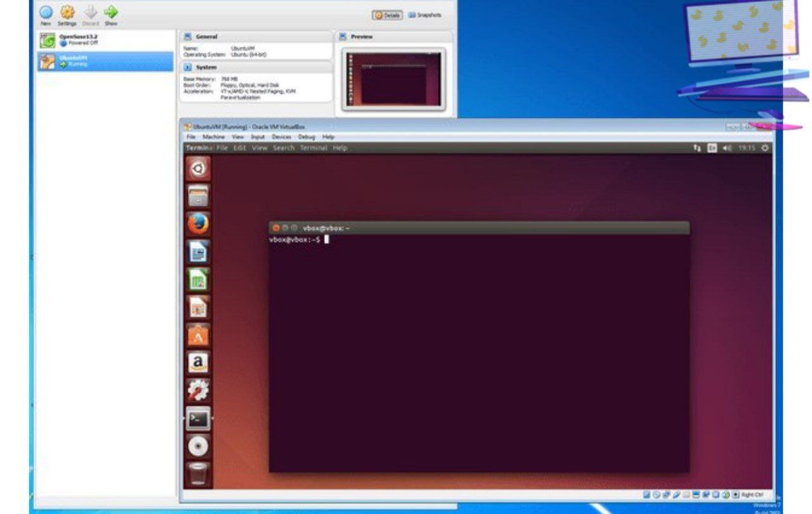Click the New machine icon in VirtualBox Manager

46,12
